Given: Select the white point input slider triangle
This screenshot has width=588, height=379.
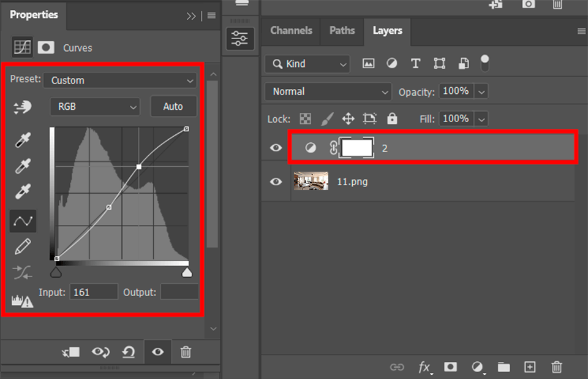Looking at the screenshot, I should pos(187,272).
